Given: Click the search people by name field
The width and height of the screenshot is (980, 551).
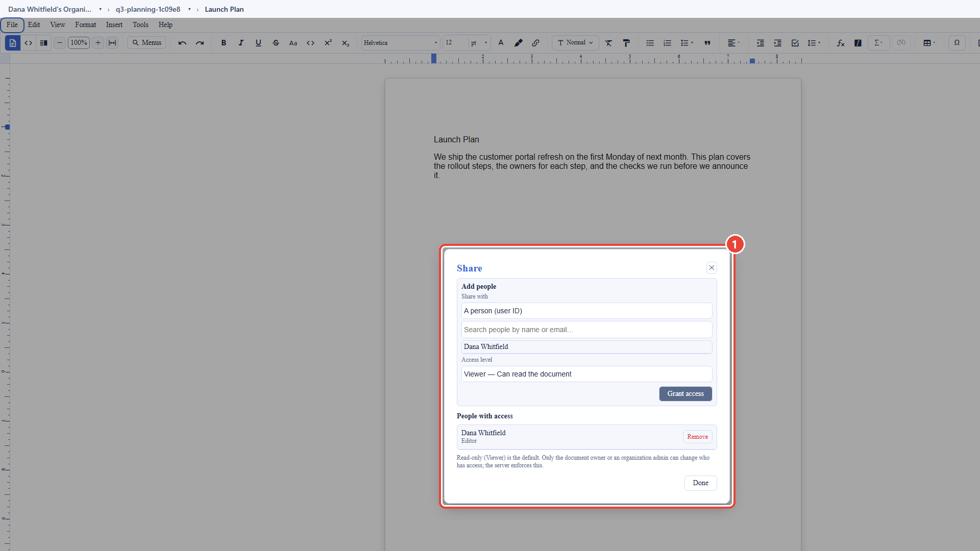Looking at the screenshot, I should click(x=586, y=330).
